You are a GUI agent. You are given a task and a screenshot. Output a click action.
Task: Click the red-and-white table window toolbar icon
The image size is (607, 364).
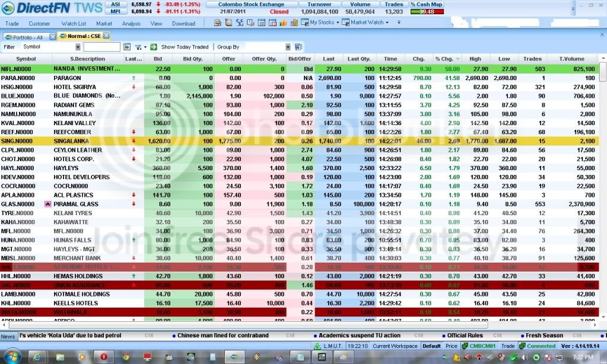pyautogui.click(x=272, y=23)
